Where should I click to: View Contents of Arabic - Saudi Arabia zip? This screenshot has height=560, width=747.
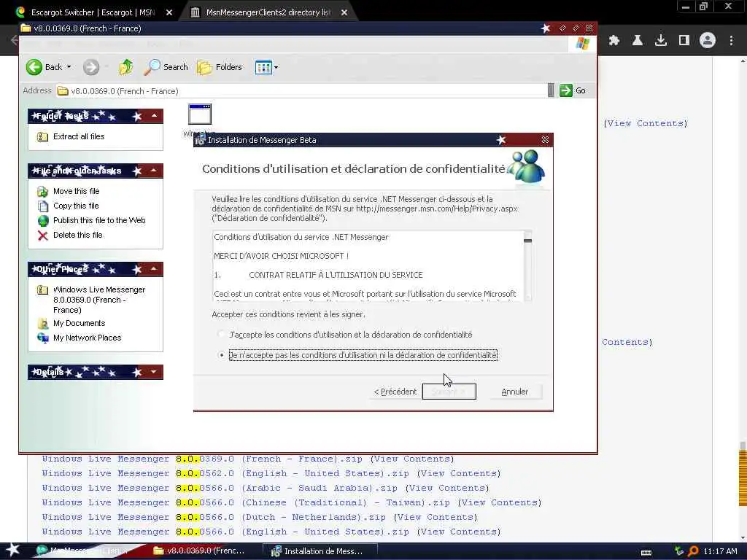[447, 488]
